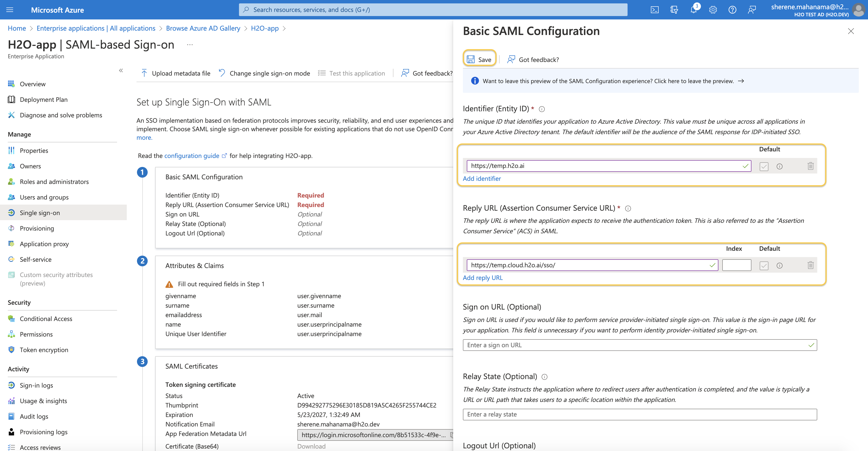Open Application proxy
This screenshot has height=451, width=868.
tap(63, 244)
